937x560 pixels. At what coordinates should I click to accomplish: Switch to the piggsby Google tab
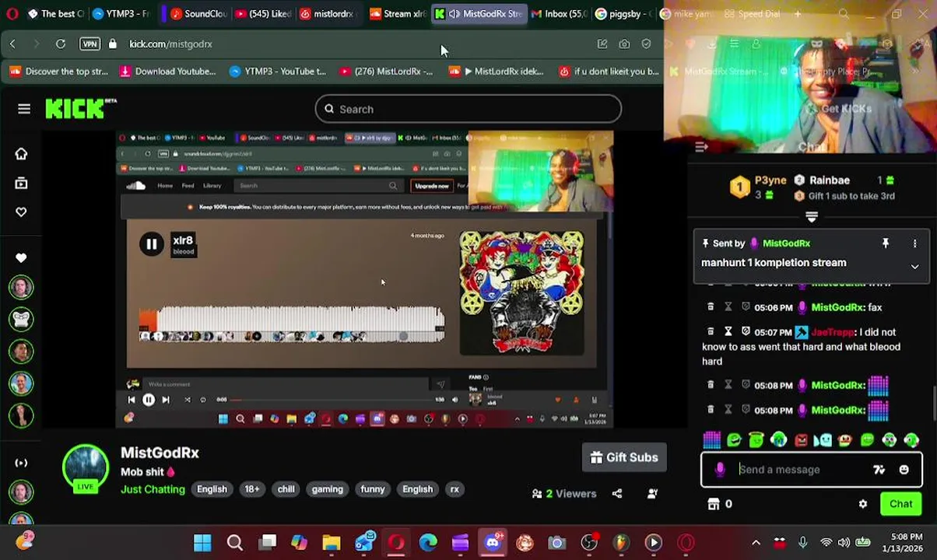(x=623, y=14)
